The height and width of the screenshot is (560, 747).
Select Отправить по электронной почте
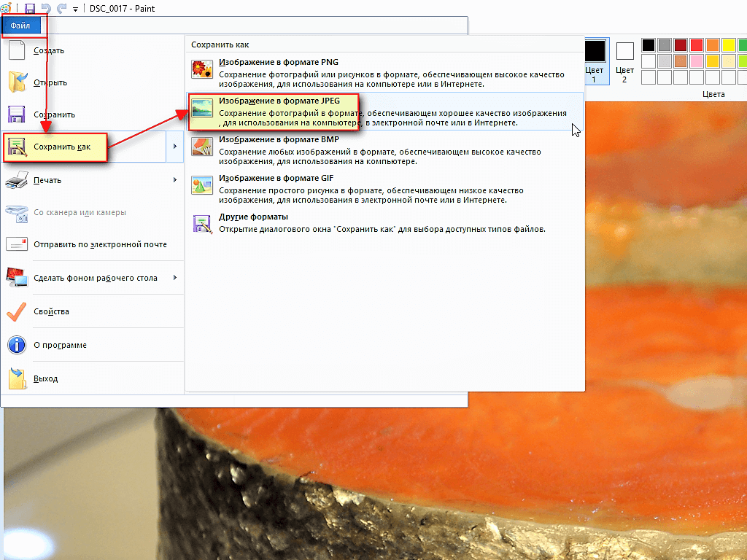[100, 244]
